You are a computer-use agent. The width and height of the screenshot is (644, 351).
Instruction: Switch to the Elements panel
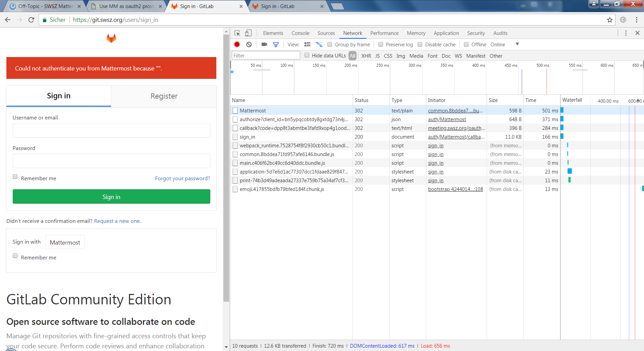(x=273, y=33)
